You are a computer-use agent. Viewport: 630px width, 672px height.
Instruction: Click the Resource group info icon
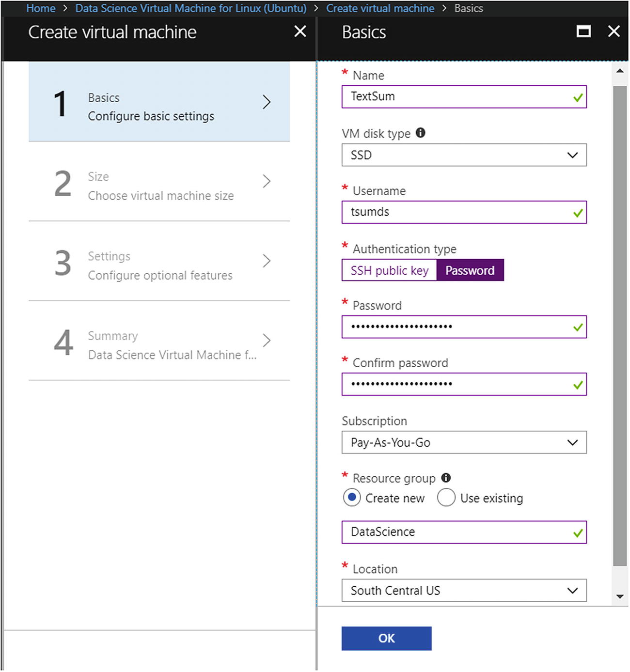click(446, 478)
